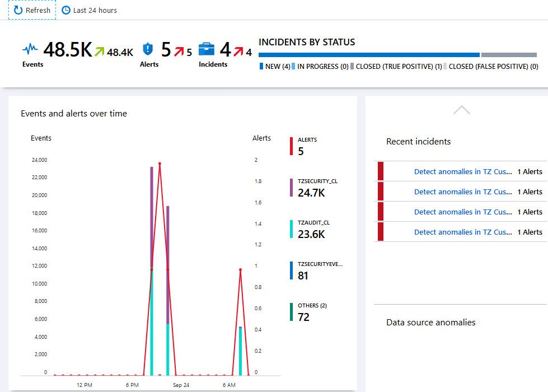Collapse the Recent incidents panel via the chevron
The height and width of the screenshot is (392, 548).
tap(461, 110)
